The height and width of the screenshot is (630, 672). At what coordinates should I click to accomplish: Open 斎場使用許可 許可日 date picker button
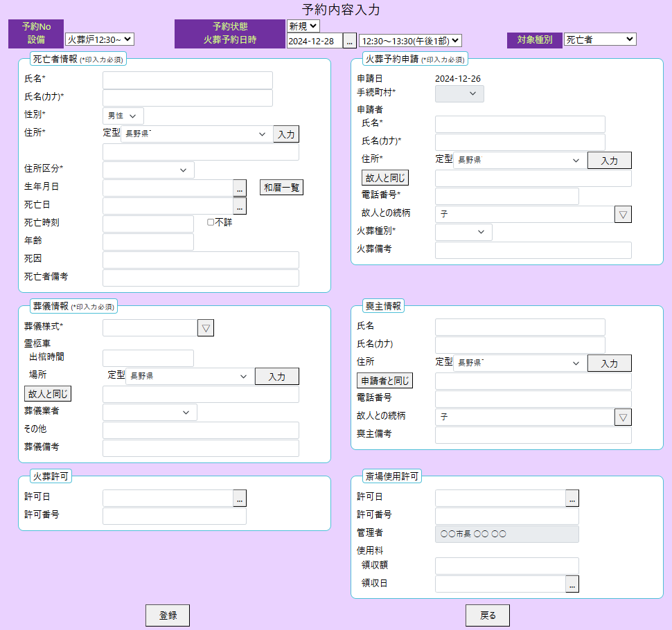572,498
